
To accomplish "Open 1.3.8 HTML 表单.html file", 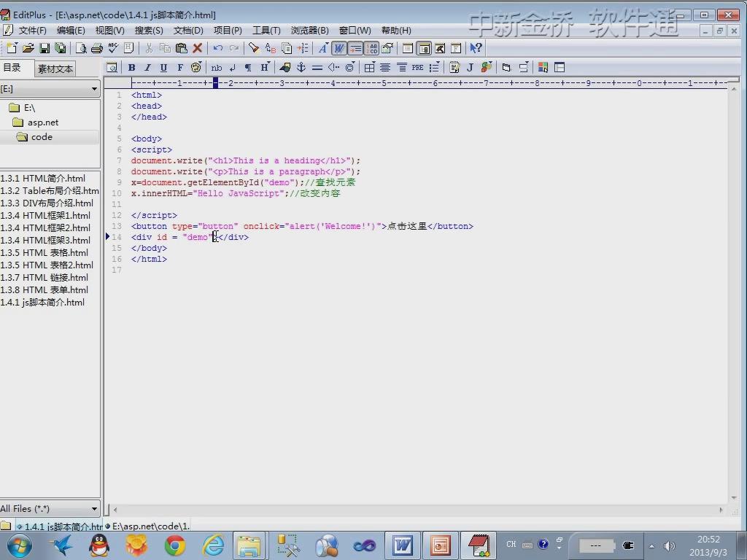I will tap(44, 290).
